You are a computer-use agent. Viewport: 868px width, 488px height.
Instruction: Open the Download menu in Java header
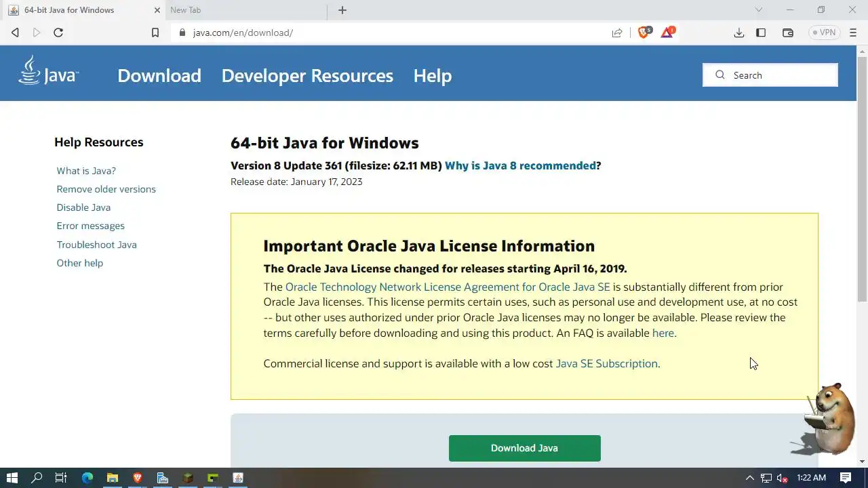pos(159,75)
